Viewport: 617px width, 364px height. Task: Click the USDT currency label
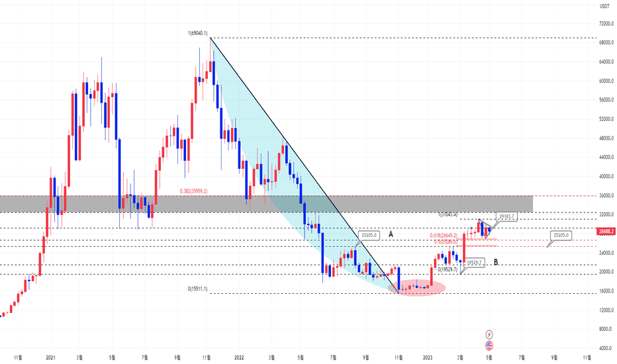(x=604, y=6)
